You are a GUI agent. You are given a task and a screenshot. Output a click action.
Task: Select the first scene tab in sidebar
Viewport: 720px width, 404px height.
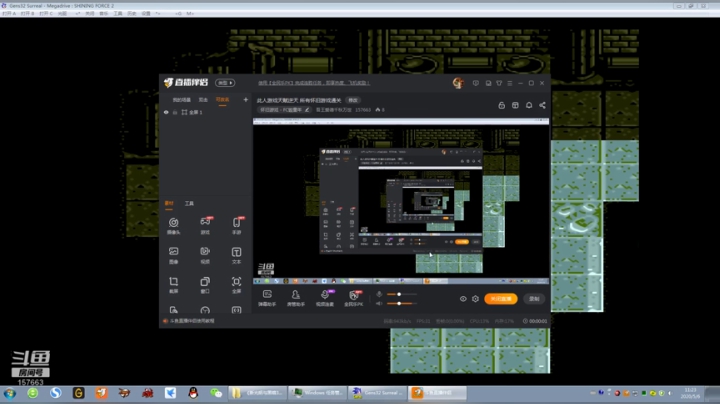pyautogui.click(x=181, y=100)
